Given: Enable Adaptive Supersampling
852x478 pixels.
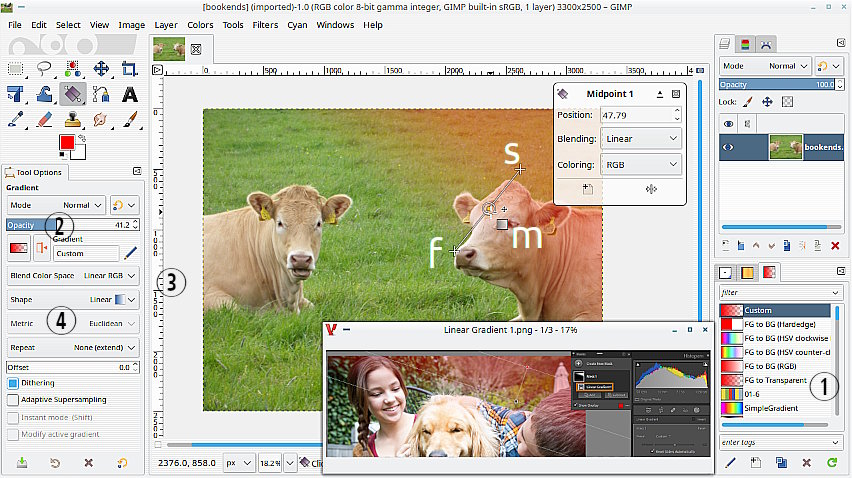Looking at the screenshot, I should [x=13, y=400].
